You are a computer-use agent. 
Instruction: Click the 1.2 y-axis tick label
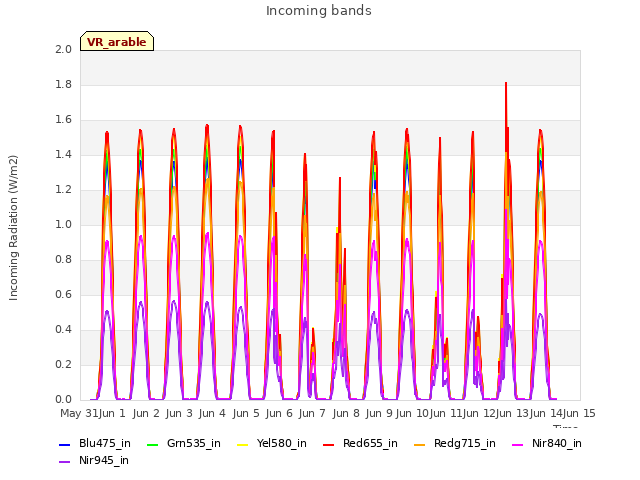point(63,190)
